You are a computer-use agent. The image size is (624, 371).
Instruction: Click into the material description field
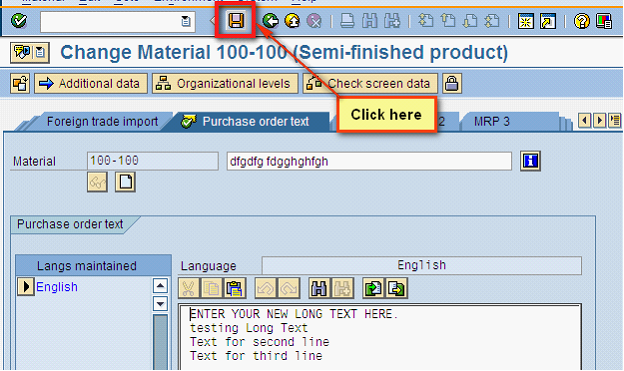point(369,161)
